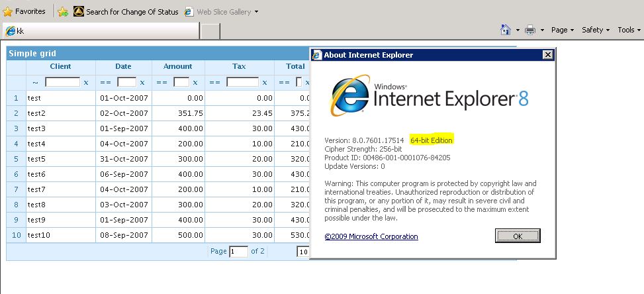Click OK in the About dialog
Image resolution: width=644 pixels, height=294 pixels.
click(518, 236)
